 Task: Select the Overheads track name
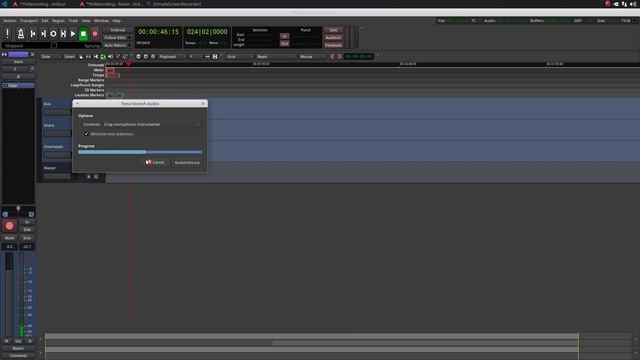[x=53, y=147]
